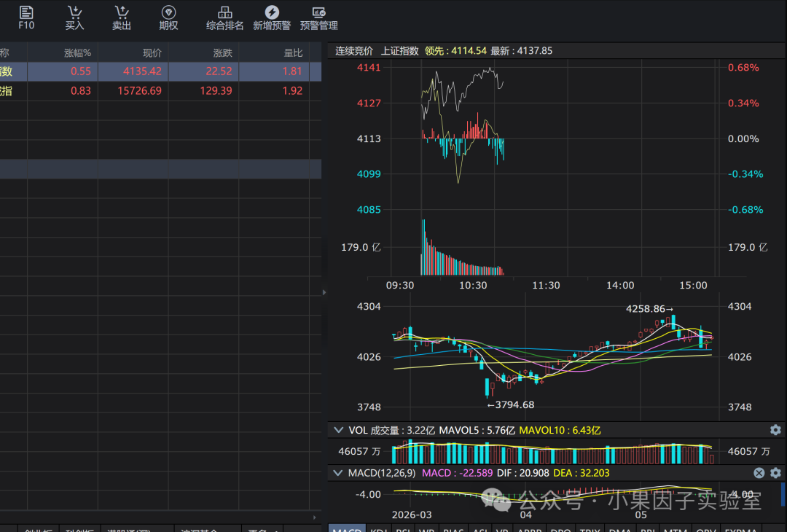Click the 10:30 time axis label
Image resolution: width=787 pixels, height=532 pixels.
point(473,285)
